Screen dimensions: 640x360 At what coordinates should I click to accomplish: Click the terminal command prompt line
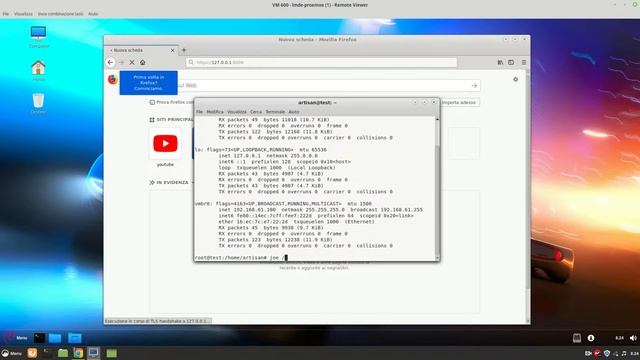pyautogui.click(x=241, y=258)
